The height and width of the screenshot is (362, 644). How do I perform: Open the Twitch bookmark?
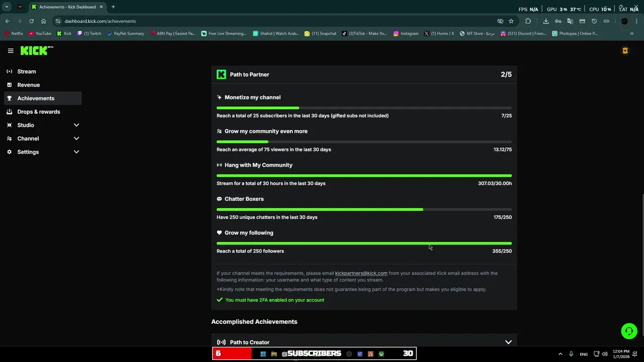[89, 34]
